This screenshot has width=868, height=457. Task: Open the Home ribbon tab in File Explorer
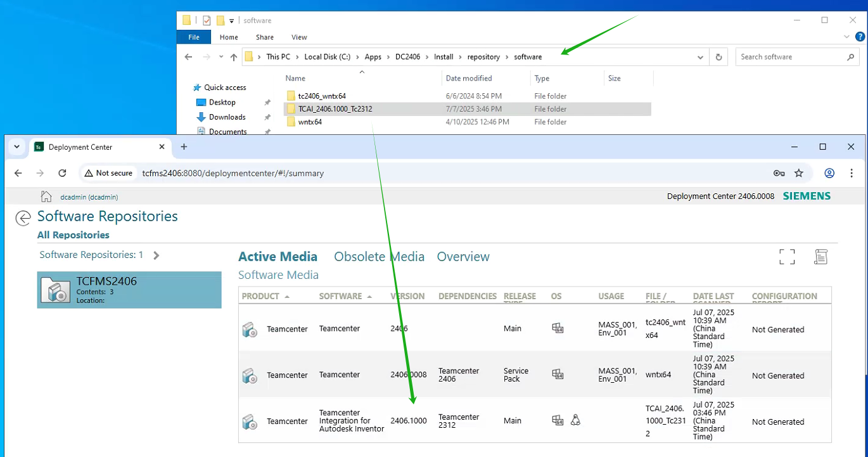coord(229,37)
